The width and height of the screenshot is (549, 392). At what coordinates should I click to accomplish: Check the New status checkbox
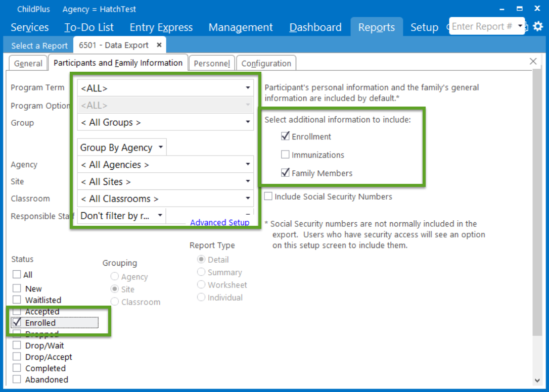(x=17, y=288)
